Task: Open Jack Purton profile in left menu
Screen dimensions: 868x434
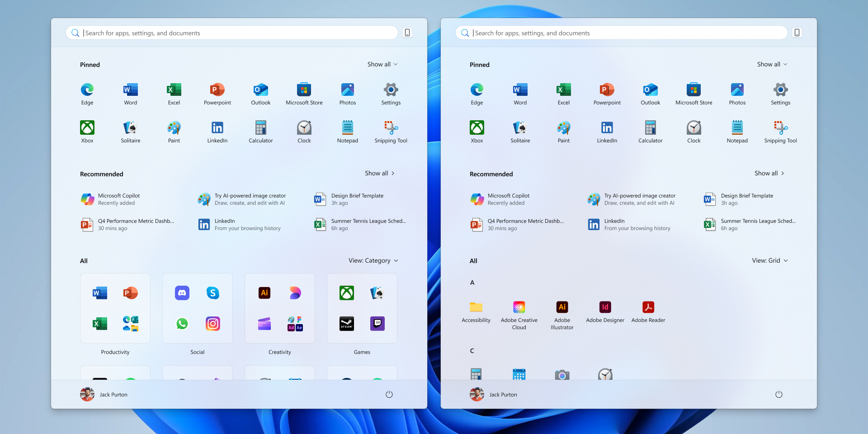Action: [104, 394]
